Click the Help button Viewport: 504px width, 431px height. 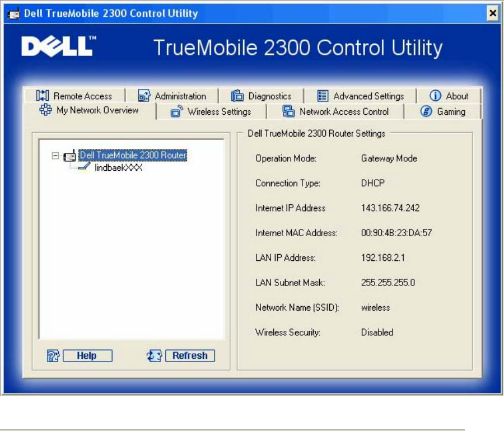(x=87, y=355)
